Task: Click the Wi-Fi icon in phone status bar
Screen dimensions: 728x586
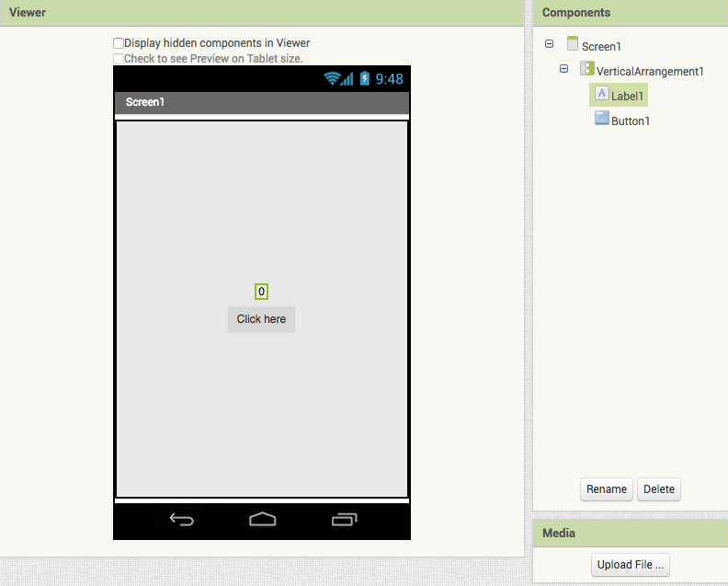Action: (332, 78)
